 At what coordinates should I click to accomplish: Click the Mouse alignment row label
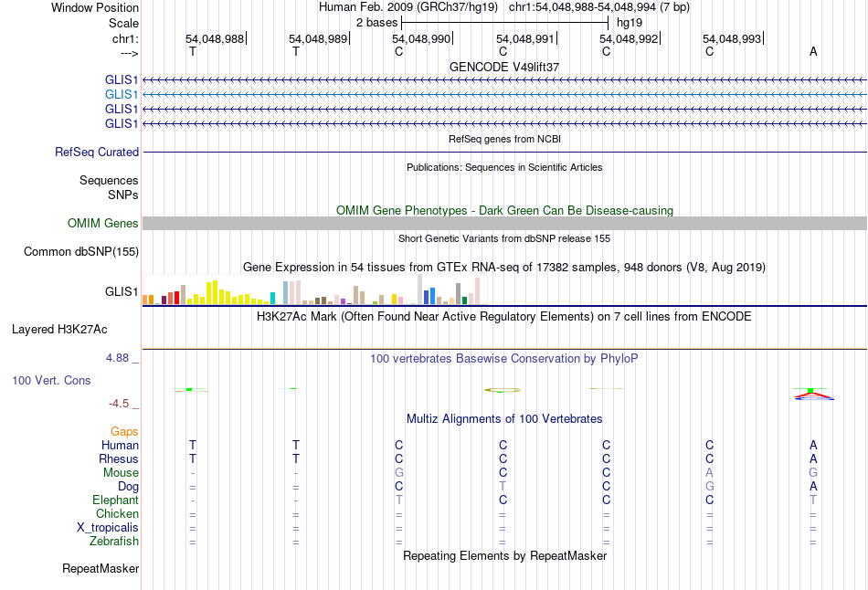(121, 473)
